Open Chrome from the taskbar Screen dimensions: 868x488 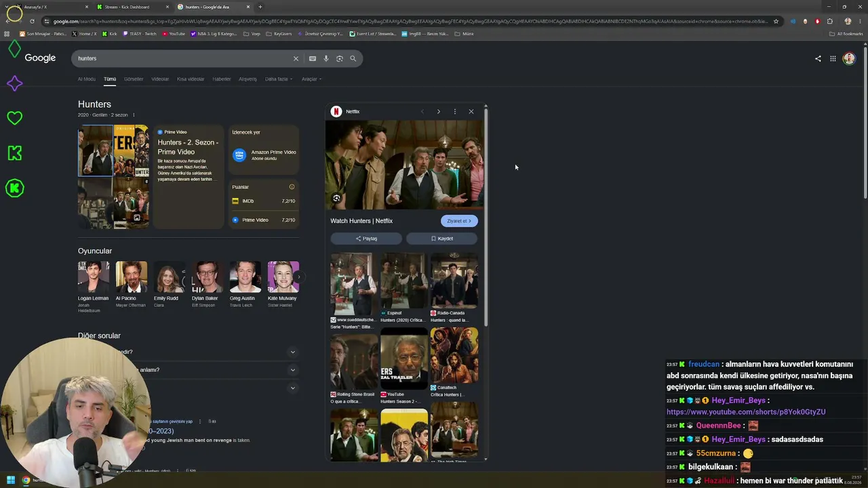coord(26,481)
